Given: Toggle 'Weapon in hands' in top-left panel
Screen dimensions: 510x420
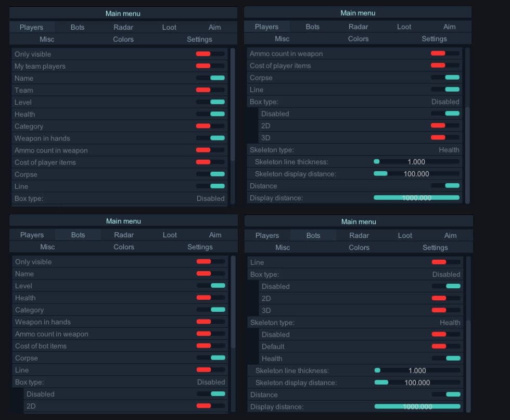Looking at the screenshot, I should [210, 138].
